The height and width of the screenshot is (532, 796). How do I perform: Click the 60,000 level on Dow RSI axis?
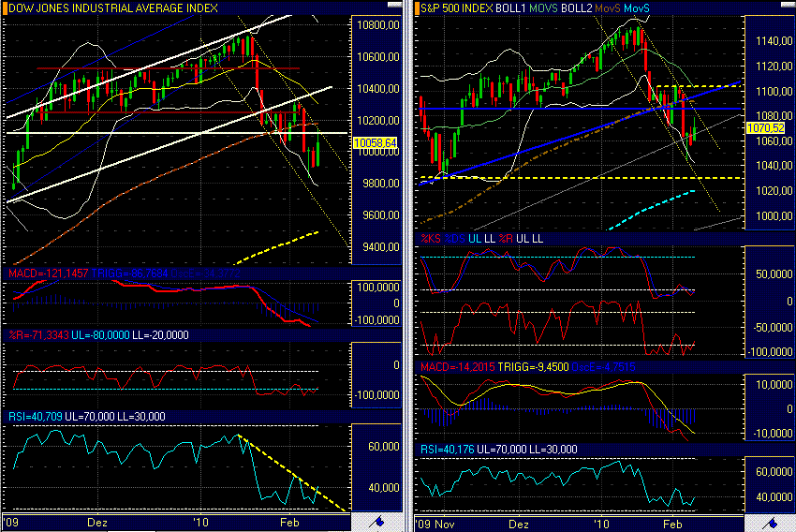(383, 447)
